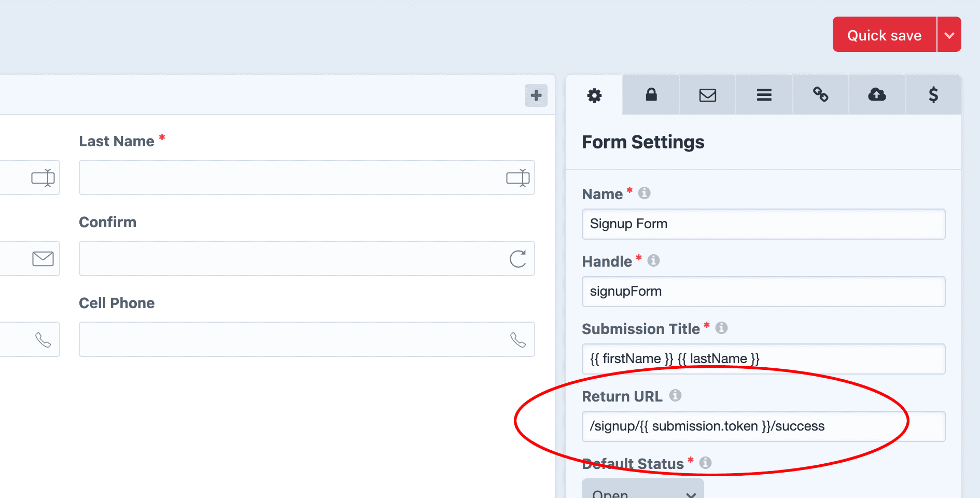
Task: Click the info tooltip beside Return URL
Action: click(675, 395)
